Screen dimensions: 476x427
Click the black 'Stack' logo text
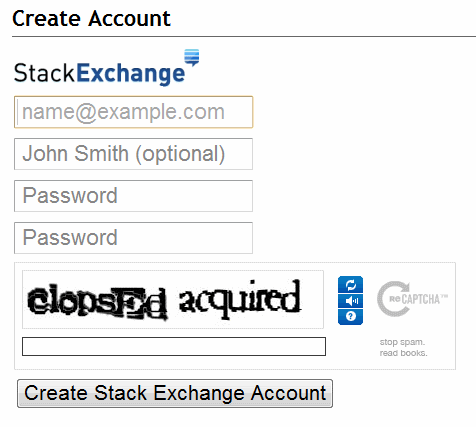[44, 73]
